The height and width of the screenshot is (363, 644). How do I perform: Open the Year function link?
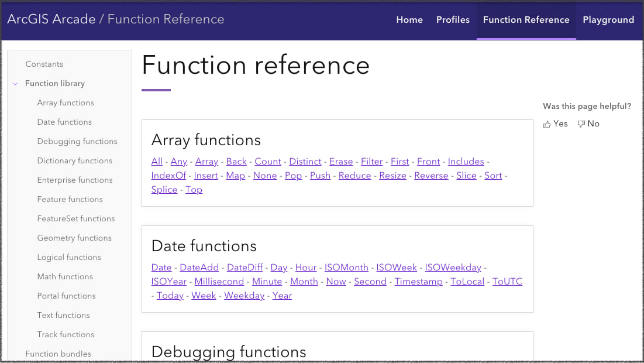(282, 296)
